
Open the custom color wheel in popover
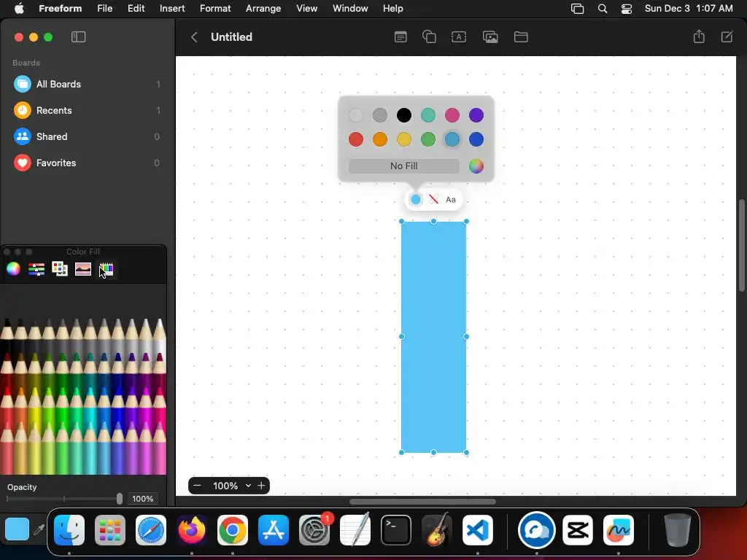pos(476,166)
